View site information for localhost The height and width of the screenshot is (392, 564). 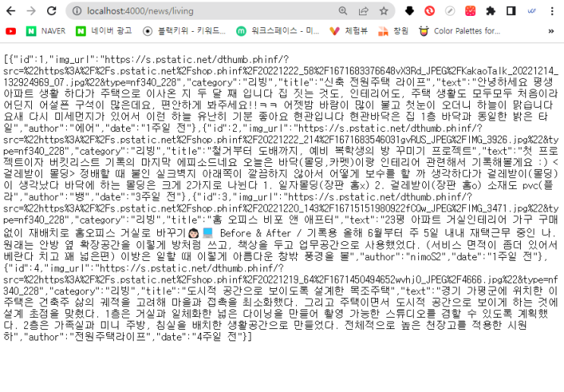click(77, 11)
